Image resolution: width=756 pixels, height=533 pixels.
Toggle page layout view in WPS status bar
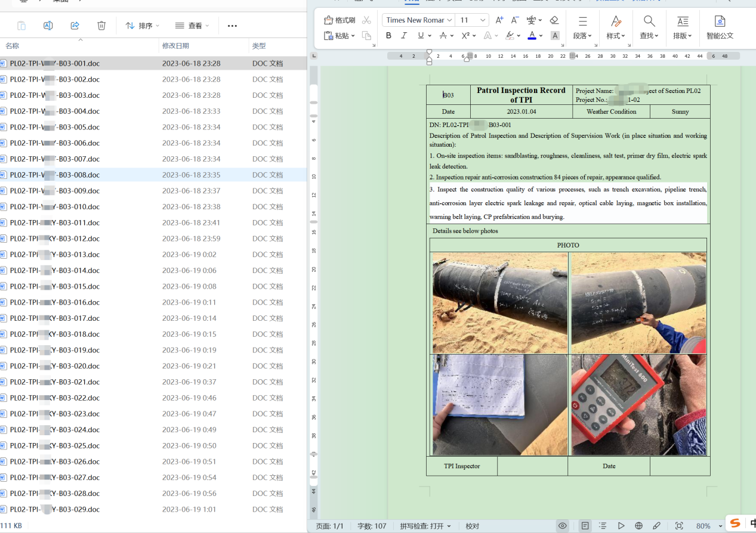pyautogui.click(x=585, y=526)
